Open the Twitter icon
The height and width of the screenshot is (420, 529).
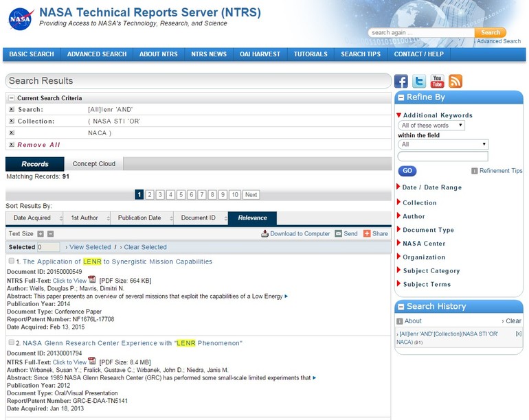click(419, 81)
